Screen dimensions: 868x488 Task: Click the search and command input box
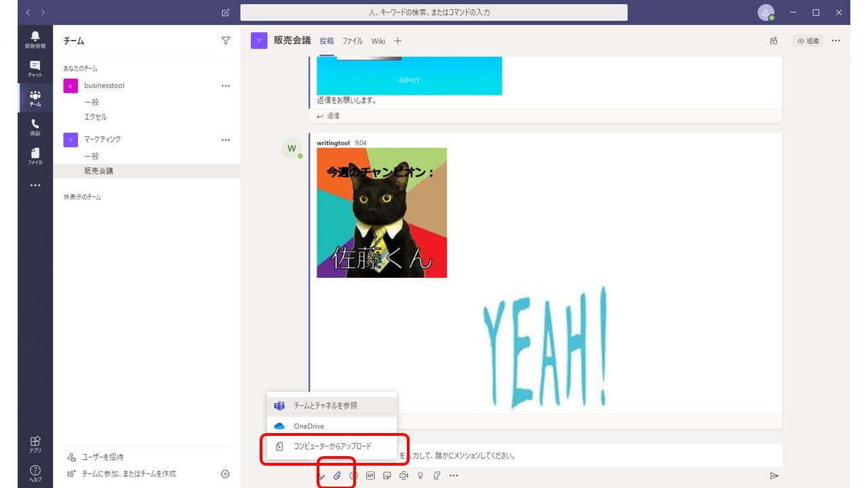(433, 12)
